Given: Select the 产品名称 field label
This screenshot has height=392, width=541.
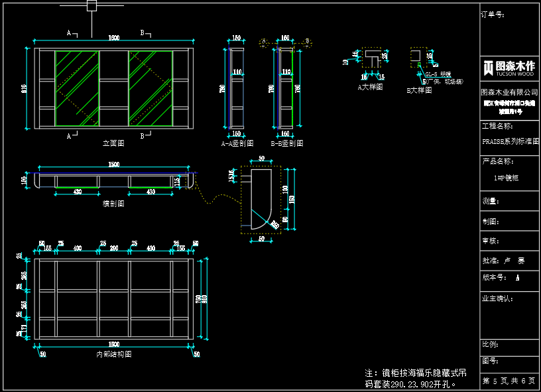Looking at the screenshot, I should pyautogui.click(x=498, y=161).
